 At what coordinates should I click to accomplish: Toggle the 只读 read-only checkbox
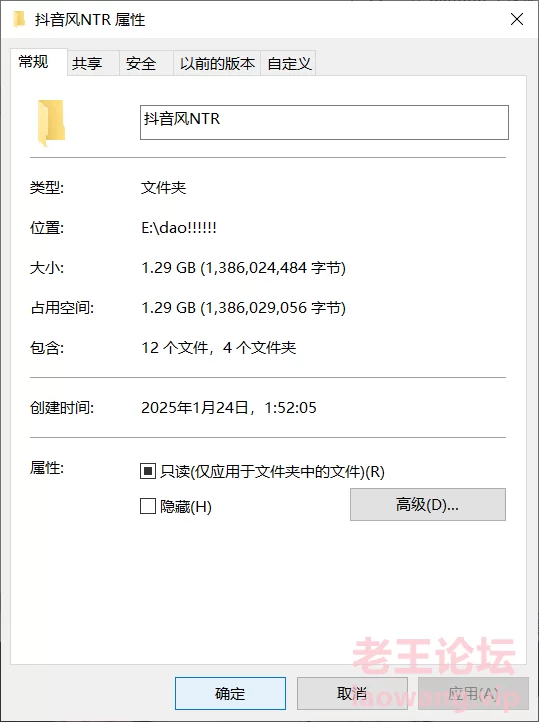coord(148,471)
